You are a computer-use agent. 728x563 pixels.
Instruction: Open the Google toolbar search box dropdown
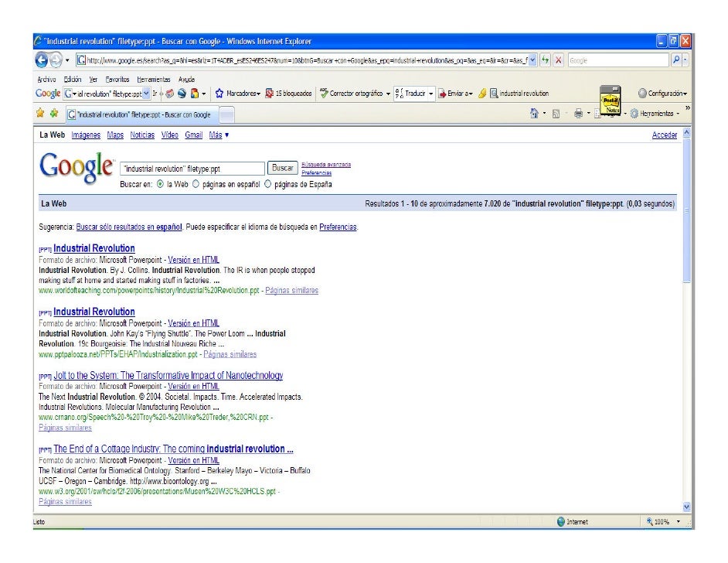[146, 94]
